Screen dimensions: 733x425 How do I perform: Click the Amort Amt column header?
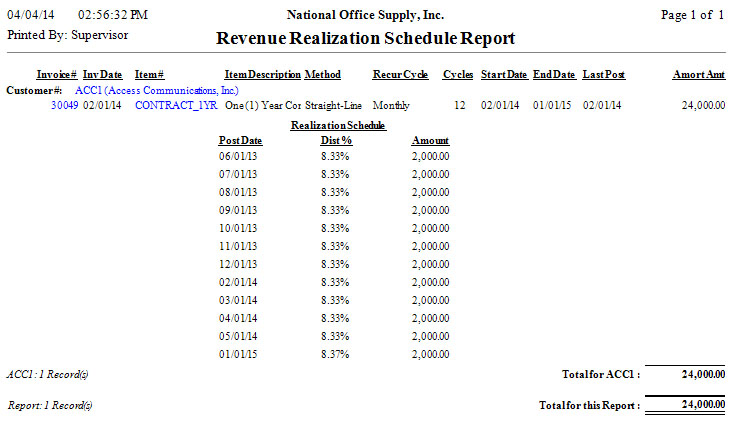coord(699,75)
